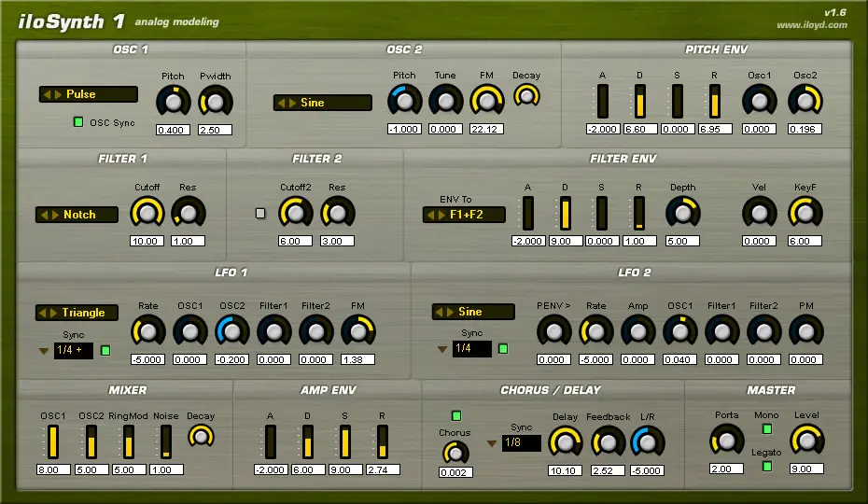Click Mixer OSC1 level slider

[x=53, y=442]
